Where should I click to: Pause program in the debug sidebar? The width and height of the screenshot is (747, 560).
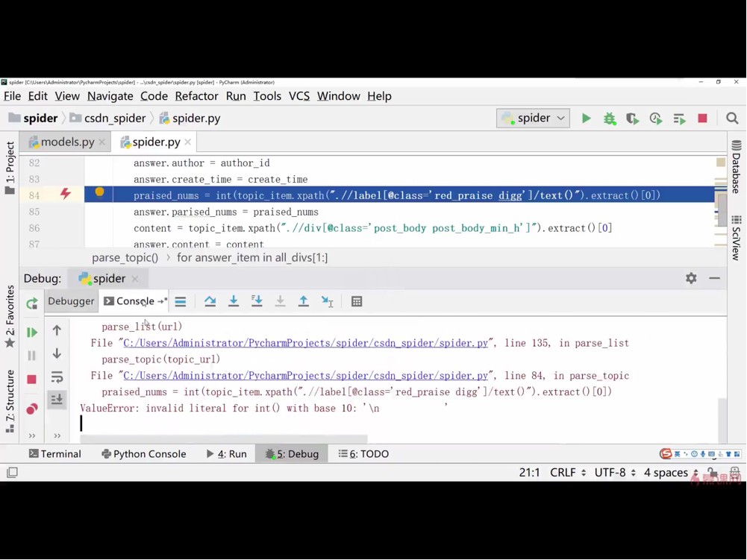click(32, 356)
